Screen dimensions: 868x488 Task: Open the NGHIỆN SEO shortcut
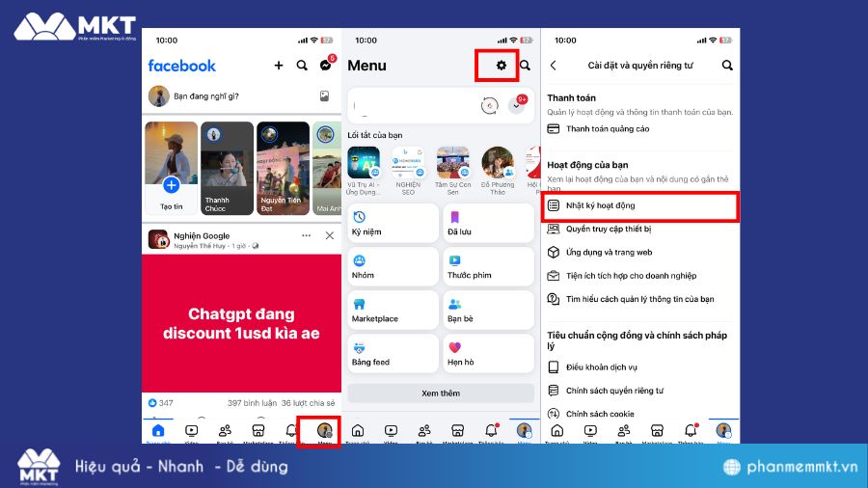tap(408, 171)
